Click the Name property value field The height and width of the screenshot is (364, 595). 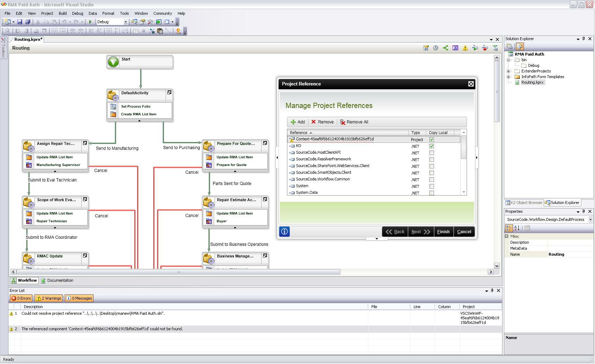coord(570,254)
